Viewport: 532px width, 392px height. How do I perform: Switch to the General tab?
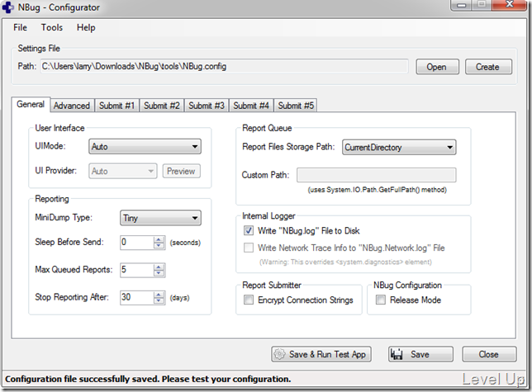click(31, 104)
